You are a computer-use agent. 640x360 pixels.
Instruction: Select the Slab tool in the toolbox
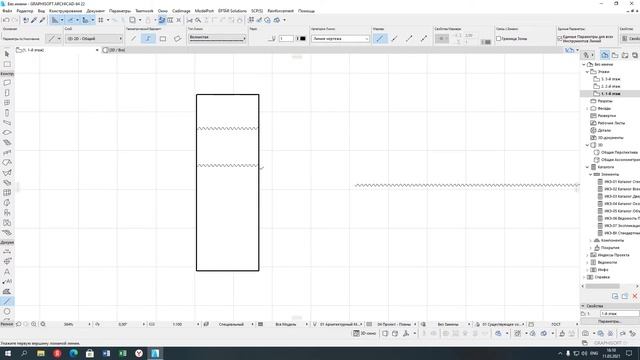(7, 133)
